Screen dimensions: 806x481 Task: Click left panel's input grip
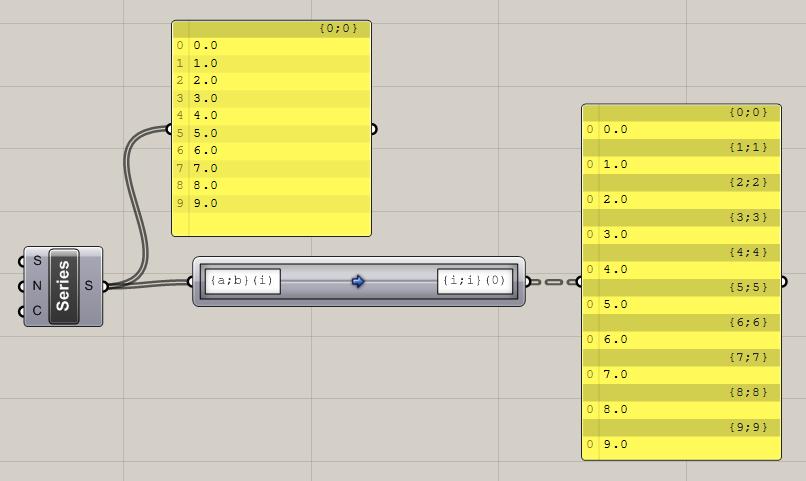point(169,128)
